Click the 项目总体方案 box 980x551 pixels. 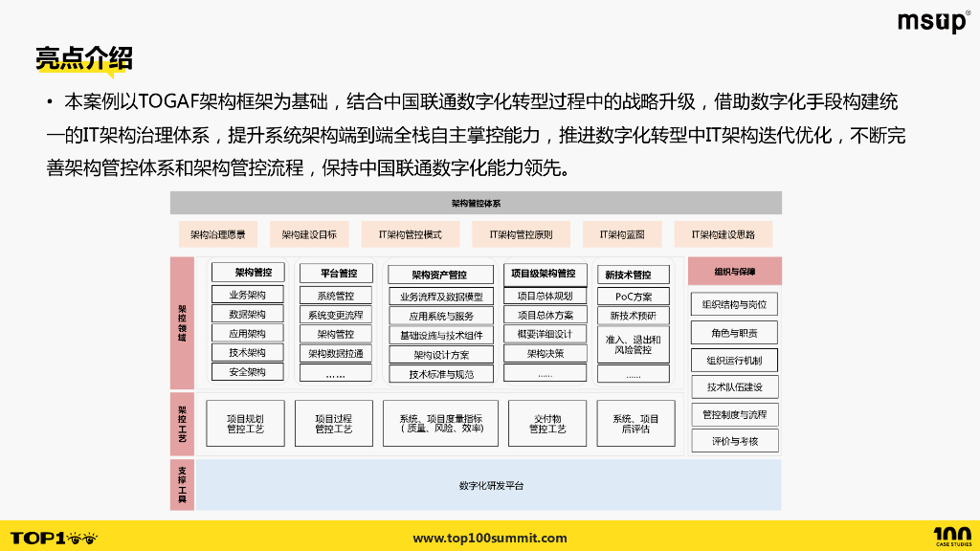coord(545,315)
